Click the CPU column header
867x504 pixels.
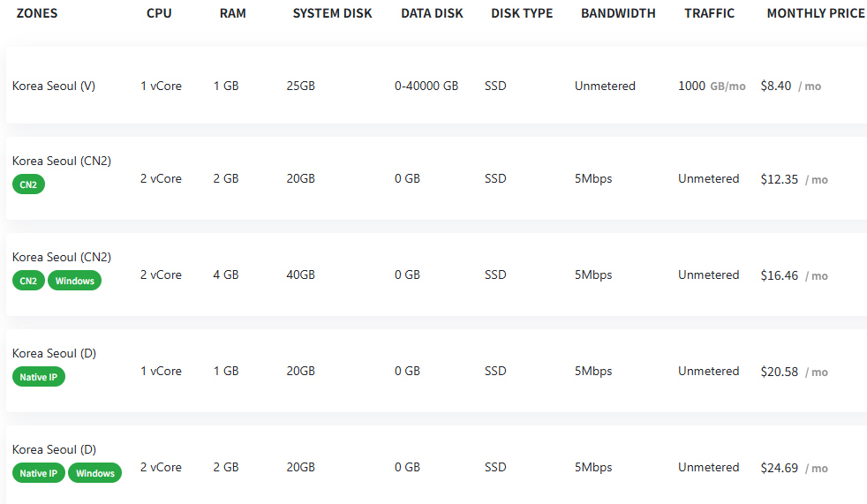tap(159, 13)
